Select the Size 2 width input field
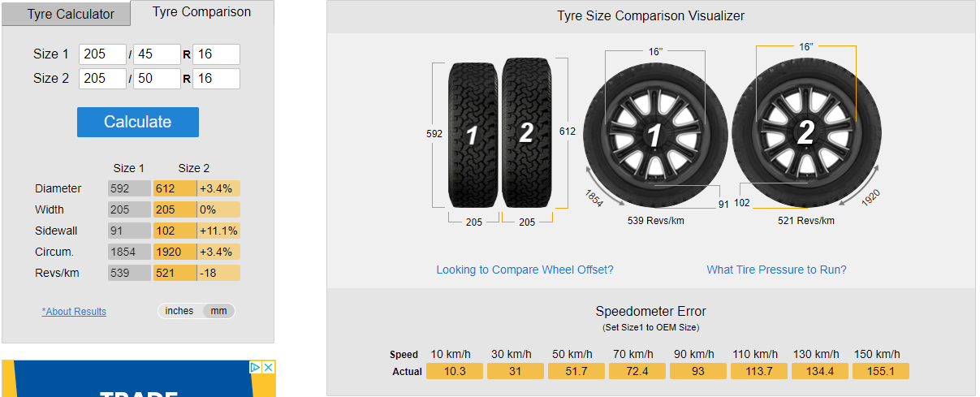This screenshot has width=980, height=397. pos(102,79)
